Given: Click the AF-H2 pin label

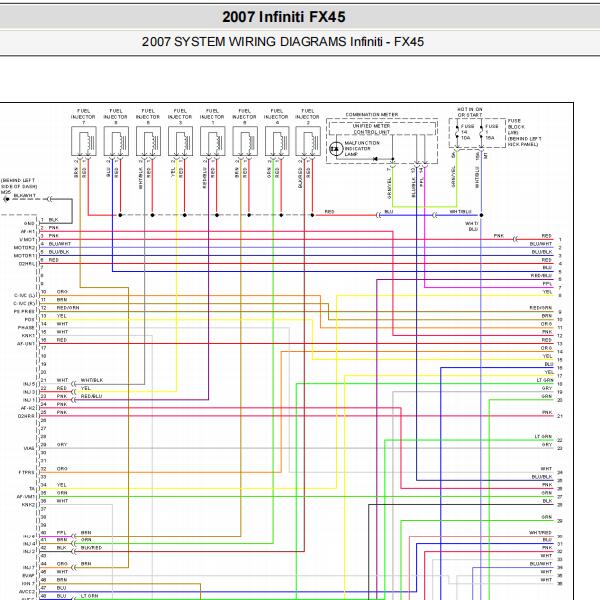Looking at the screenshot, I should tap(28, 408).
